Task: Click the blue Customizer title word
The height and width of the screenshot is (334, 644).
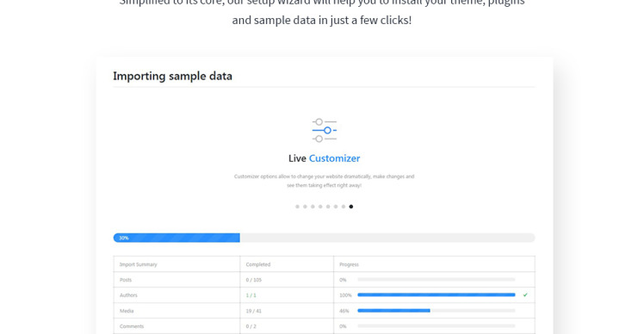Action: pos(334,158)
